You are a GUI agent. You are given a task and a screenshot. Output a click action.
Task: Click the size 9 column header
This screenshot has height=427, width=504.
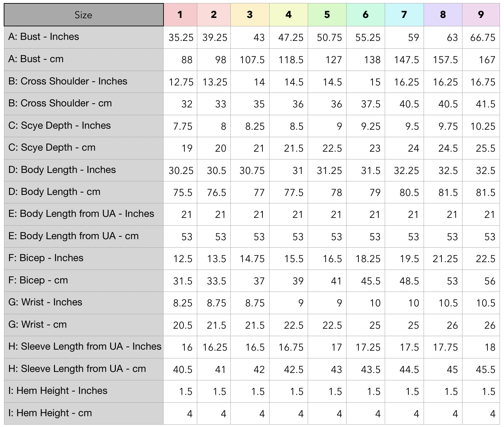(481, 15)
